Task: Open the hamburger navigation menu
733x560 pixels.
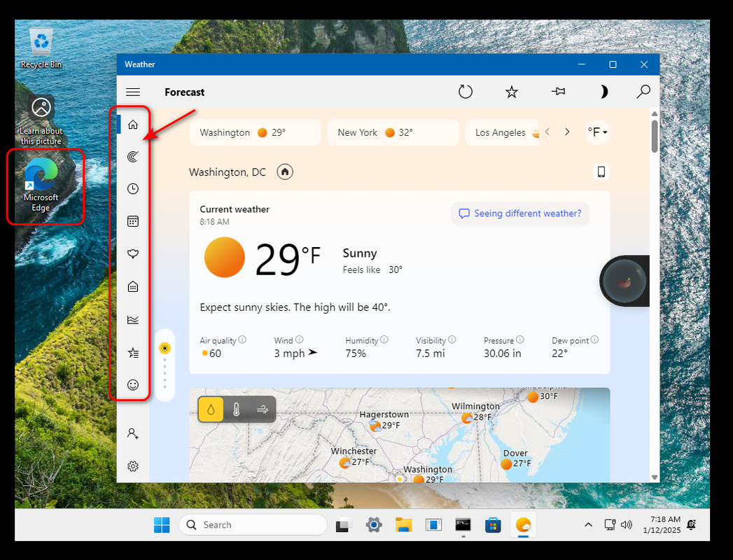Action: click(133, 92)
